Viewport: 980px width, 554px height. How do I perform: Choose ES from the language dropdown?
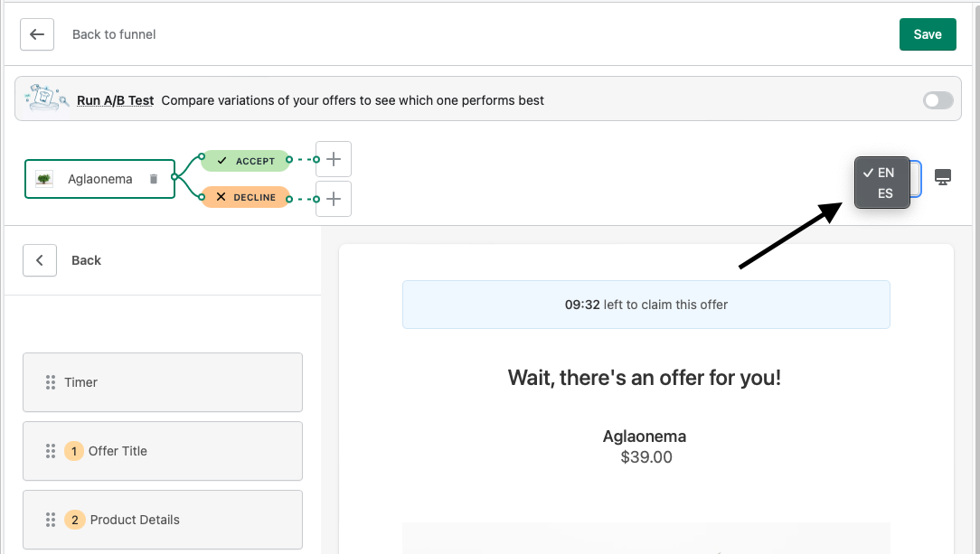point(884,193)
